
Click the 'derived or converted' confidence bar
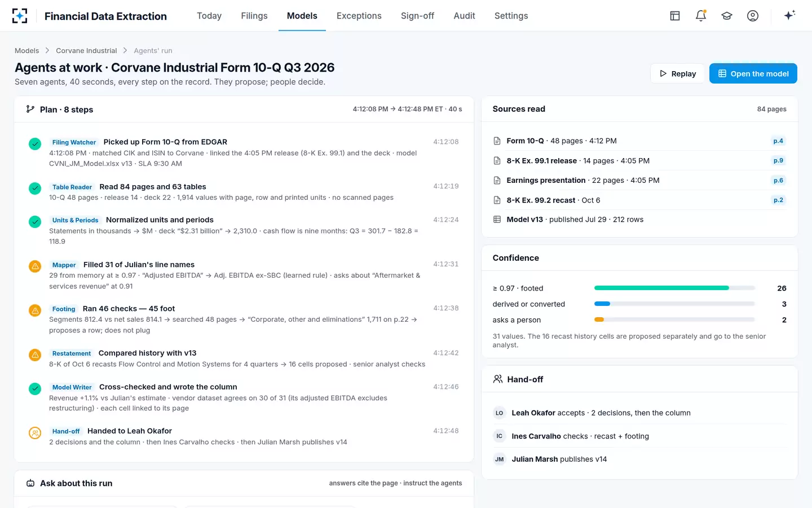[x=674, y=304]
